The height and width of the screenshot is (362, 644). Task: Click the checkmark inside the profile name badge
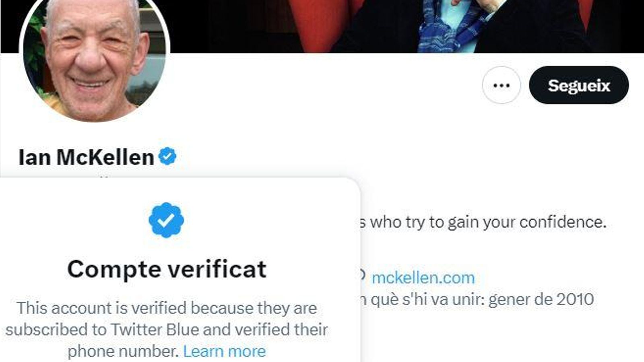click(168, 156)
